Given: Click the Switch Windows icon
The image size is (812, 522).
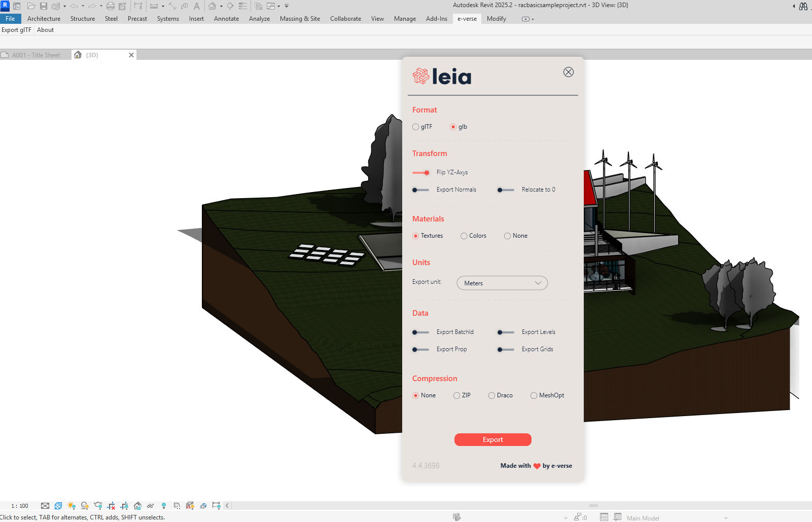Looking at the screenshot, I should pyautogui.click(x=271, y=6).
